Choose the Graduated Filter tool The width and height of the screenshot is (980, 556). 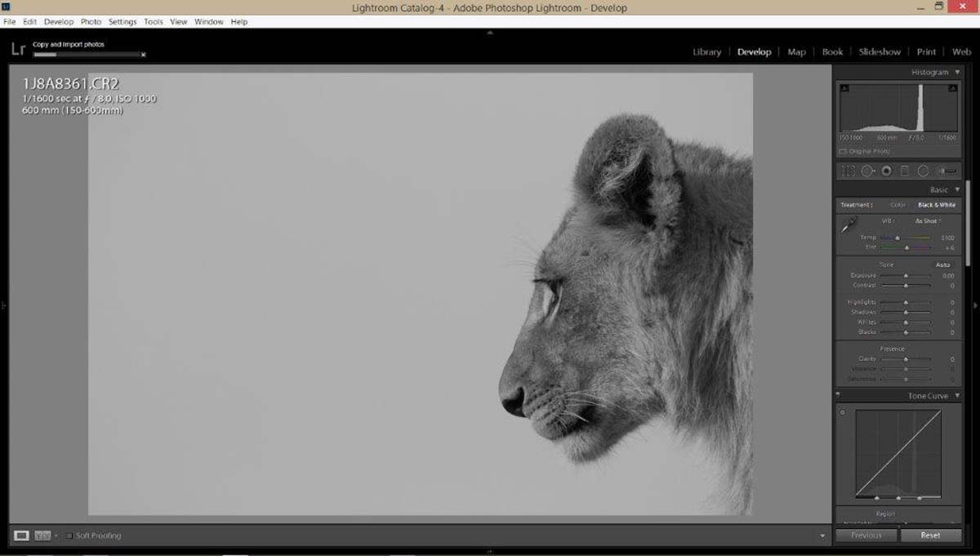[905, 171]
